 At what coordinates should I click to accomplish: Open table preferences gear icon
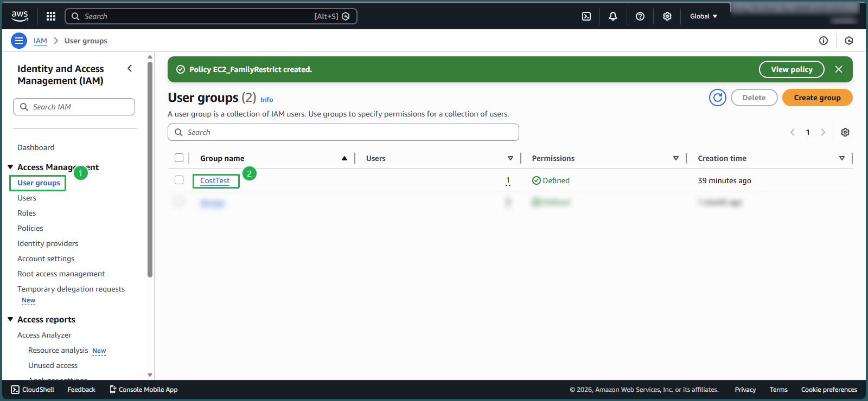pyautogui.click(x=845, y=132)
